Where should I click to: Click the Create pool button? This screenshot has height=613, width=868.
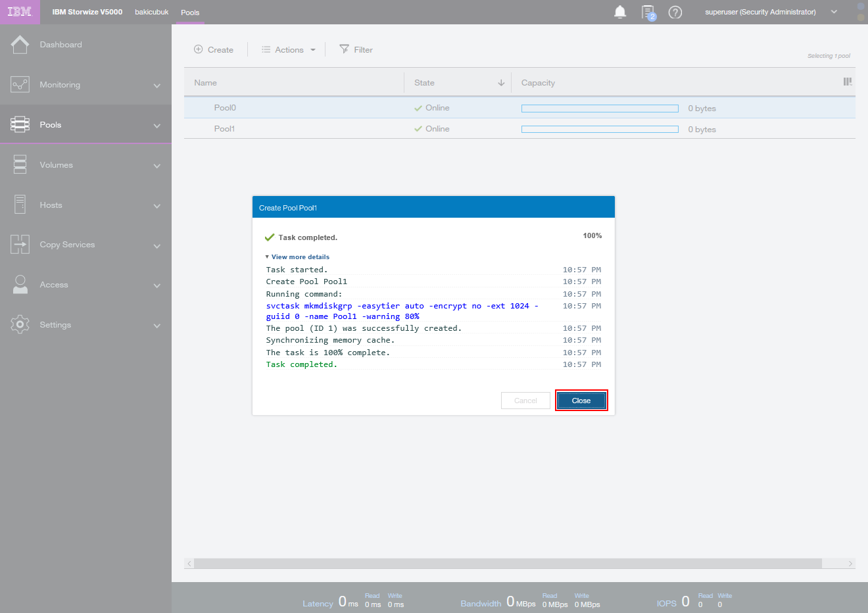214,50
